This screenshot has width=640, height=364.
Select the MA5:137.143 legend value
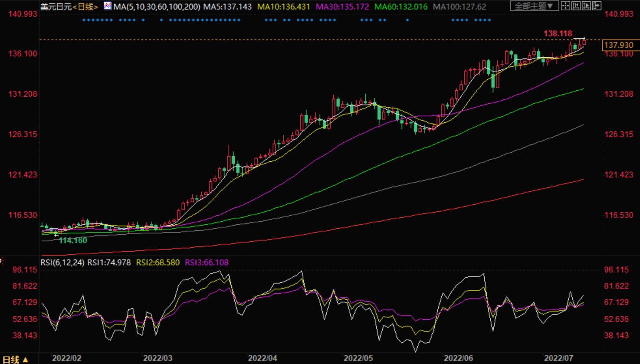click(x=227, y=7)
